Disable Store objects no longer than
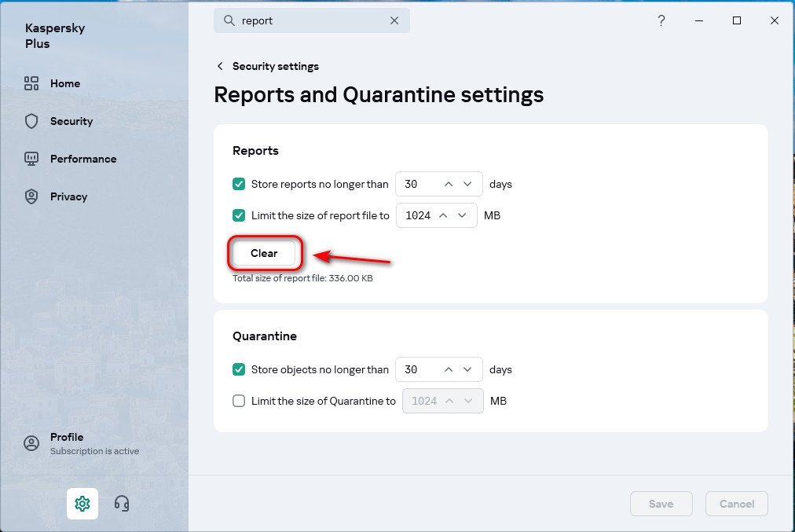This screenshot has width=795, height=532. click(x=239, y=369)
